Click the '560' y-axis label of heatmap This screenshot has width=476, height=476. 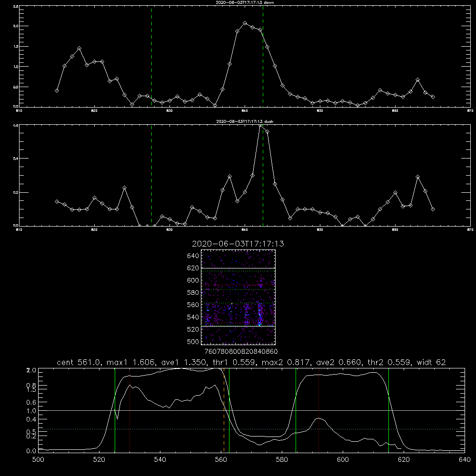tap(193, 305)
